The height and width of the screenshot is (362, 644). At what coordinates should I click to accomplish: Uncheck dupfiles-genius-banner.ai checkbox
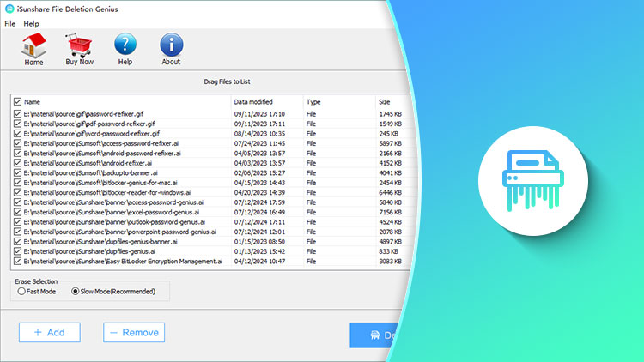point(17,242)
